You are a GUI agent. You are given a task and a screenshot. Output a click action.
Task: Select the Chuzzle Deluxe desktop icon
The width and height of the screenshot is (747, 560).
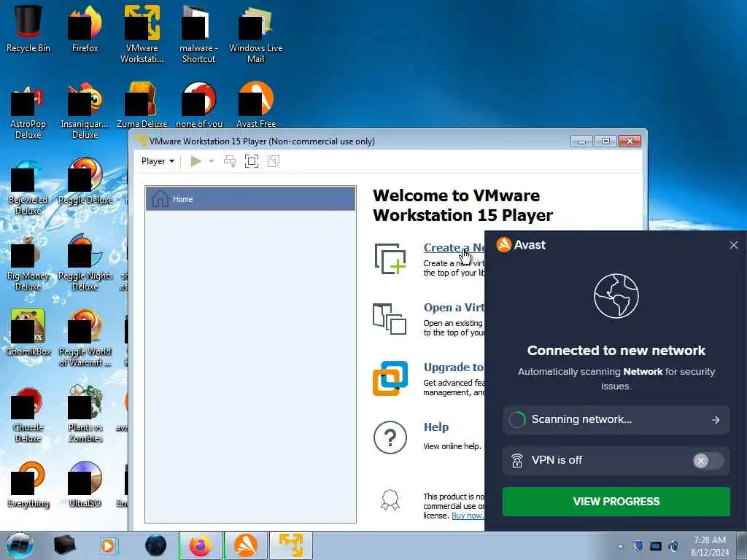(28, 414)
